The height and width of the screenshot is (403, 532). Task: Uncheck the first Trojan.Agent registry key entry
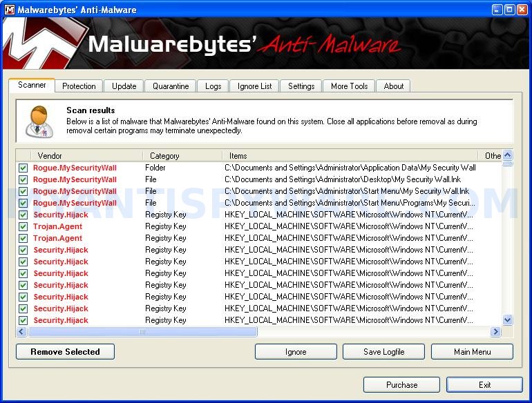coord(23,226)
